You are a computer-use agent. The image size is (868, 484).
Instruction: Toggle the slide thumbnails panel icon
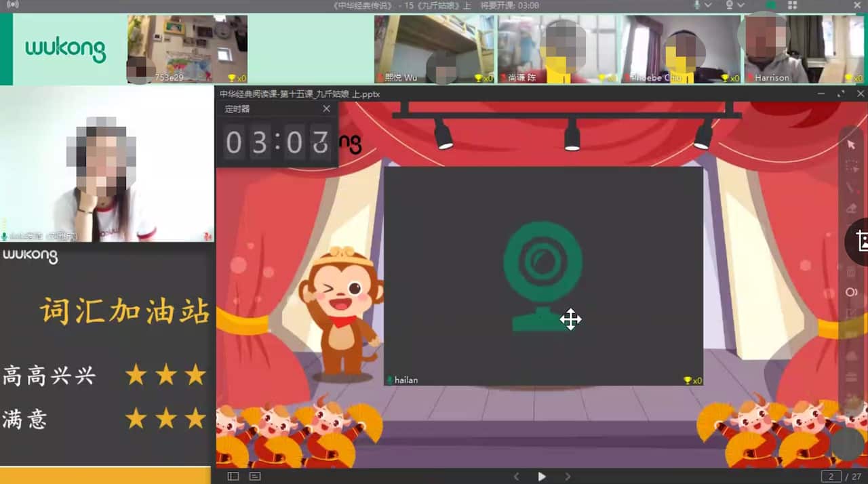click(x=233, y=477)
